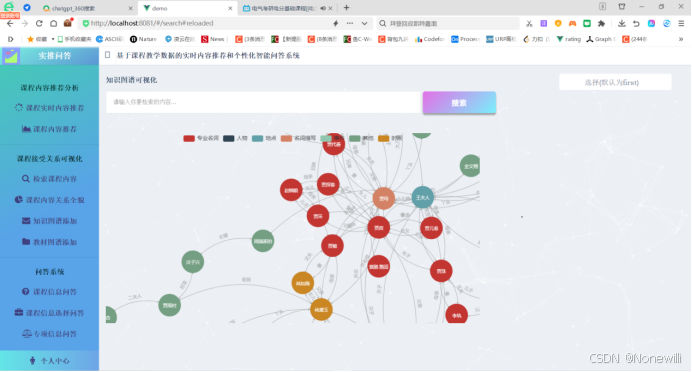692x372 pixels.
Task: Open the rating bookmark
Action: point(568,39)
